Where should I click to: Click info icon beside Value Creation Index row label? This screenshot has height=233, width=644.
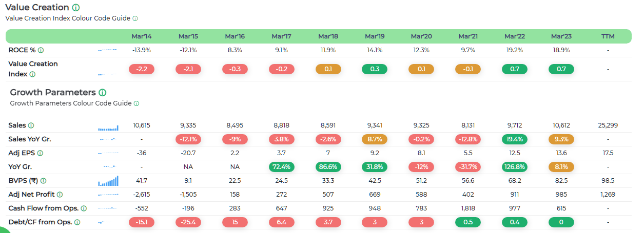tap(32, 74)
